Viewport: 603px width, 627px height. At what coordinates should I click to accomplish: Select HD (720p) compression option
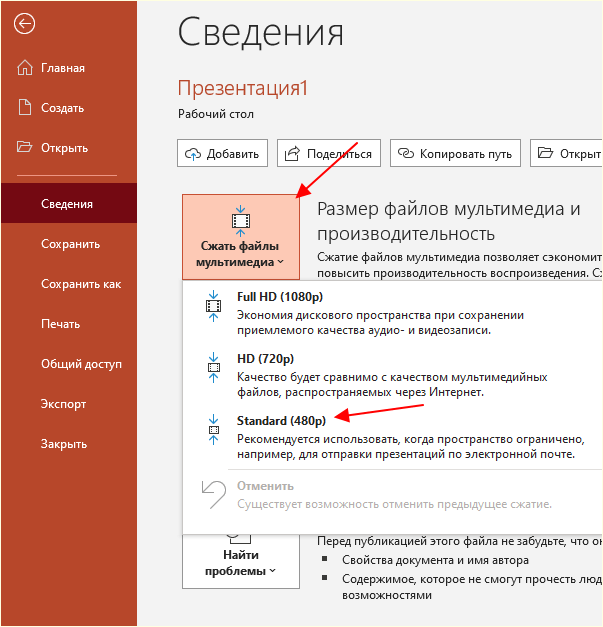tap(393, 375)
